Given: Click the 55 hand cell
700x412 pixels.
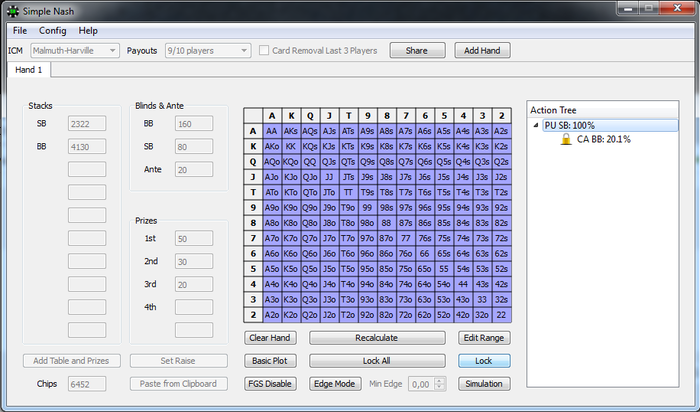Looking at the screenshot, I should point(444,269).
